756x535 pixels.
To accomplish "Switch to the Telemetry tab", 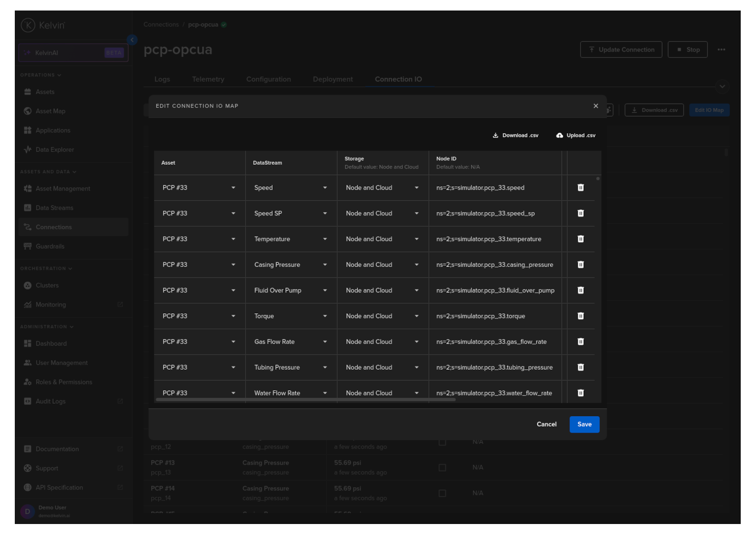I will coord(208,79).
